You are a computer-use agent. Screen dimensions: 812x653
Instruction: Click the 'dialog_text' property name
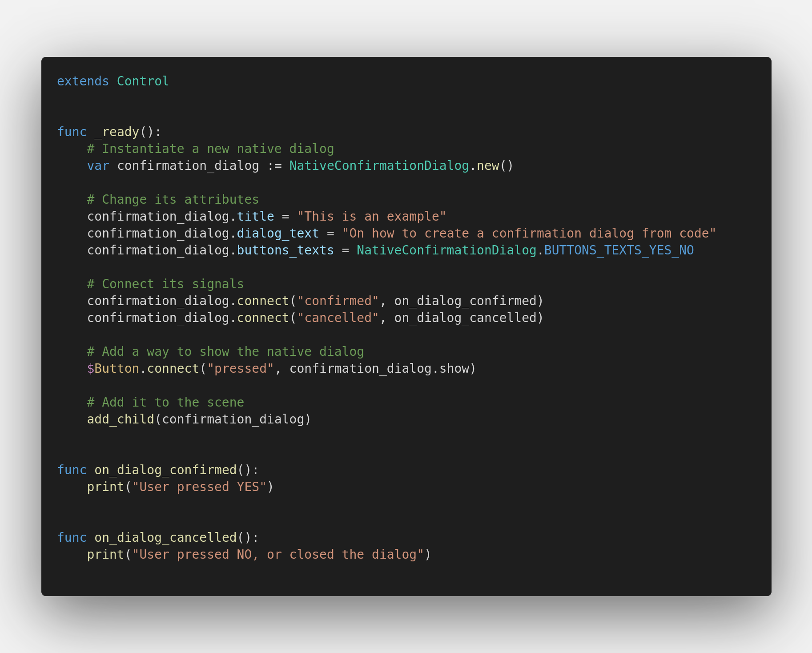point(278,233)
